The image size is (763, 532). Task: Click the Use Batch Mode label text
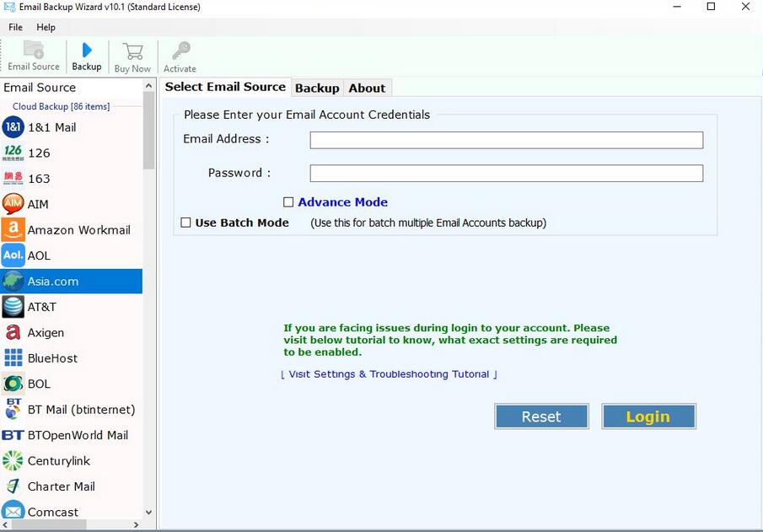242,223
